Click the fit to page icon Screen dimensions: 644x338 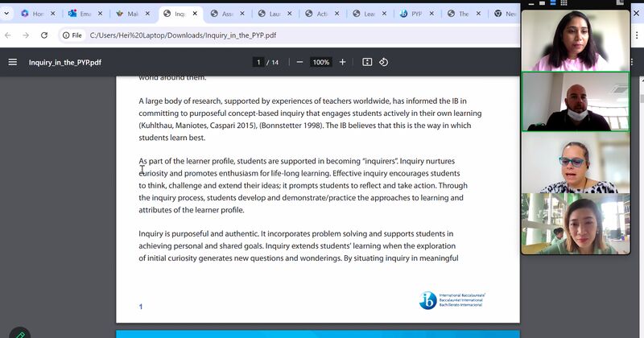pos(367,62)
